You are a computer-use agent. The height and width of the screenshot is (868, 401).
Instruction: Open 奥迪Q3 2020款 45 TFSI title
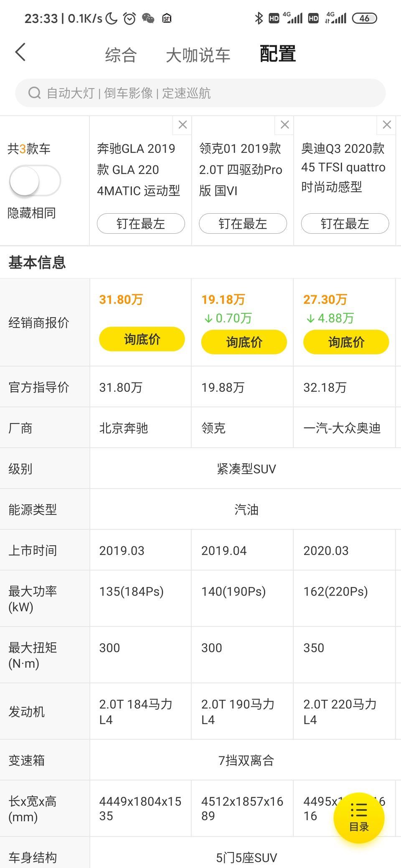pos(343,167)
